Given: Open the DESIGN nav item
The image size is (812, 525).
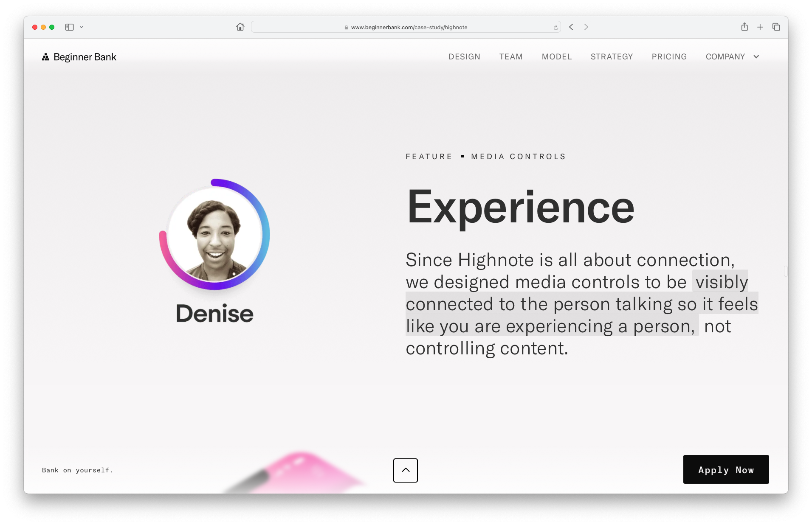Looking at the screenshot, I should point(464,57).
